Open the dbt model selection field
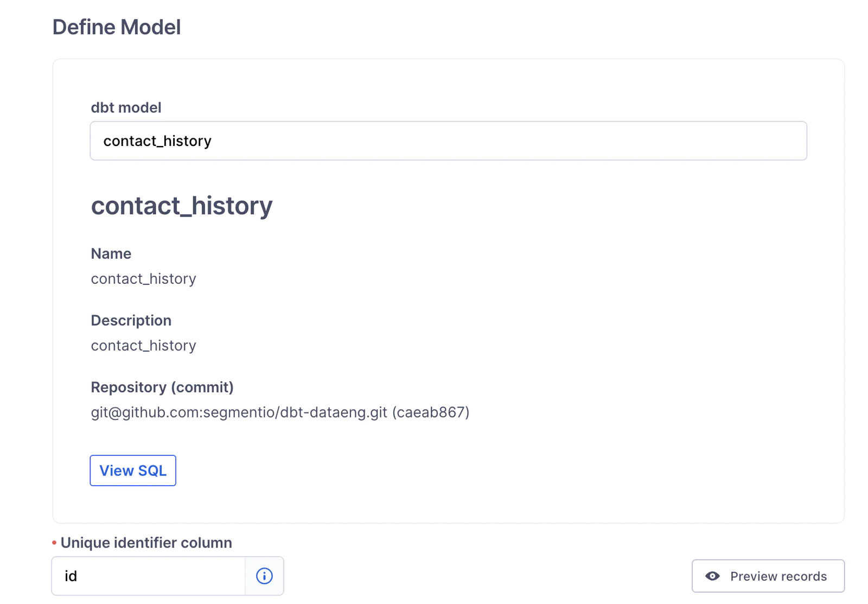 [448, 141]
